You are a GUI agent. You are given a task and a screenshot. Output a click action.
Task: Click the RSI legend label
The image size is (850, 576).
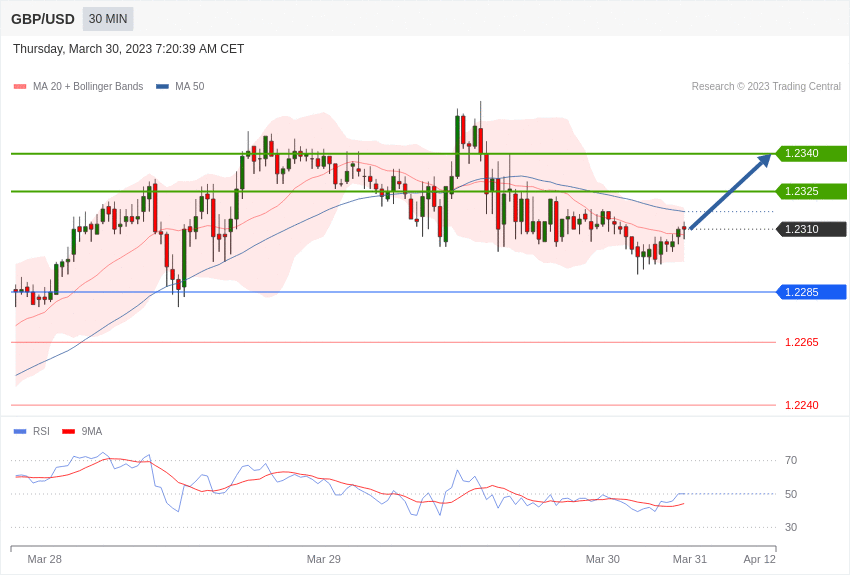pos(41,431)
